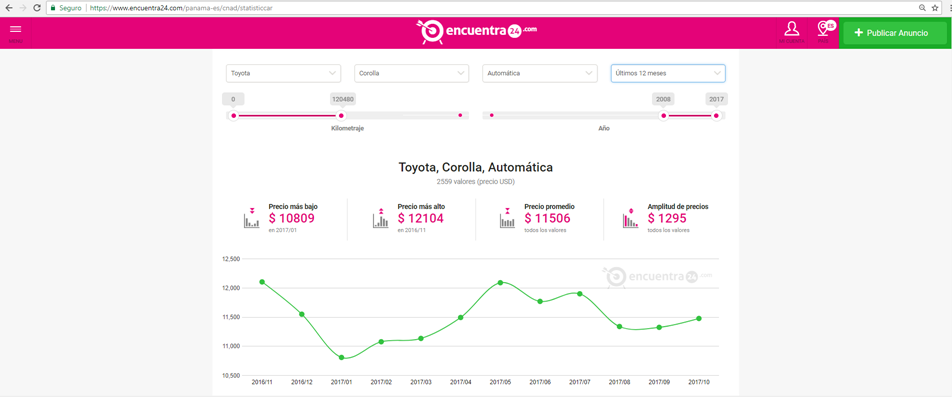Open the Últimos 12 meses dropdown
The width and height of the screenshot is (952, 397).
tap(668, 73)
